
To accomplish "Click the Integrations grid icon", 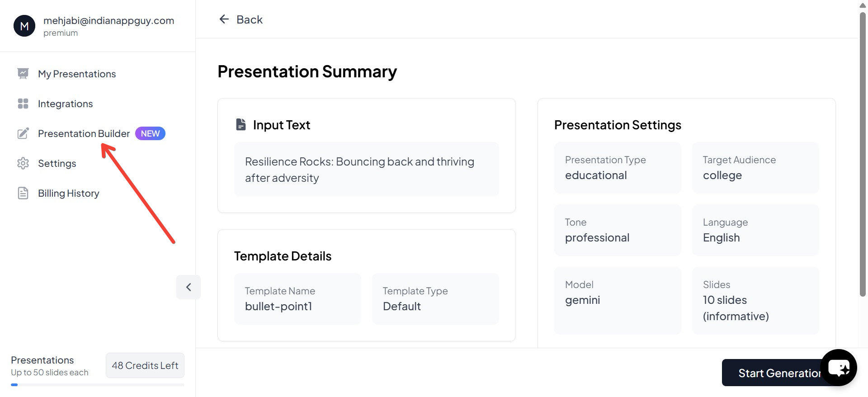I will pos(23,104).
